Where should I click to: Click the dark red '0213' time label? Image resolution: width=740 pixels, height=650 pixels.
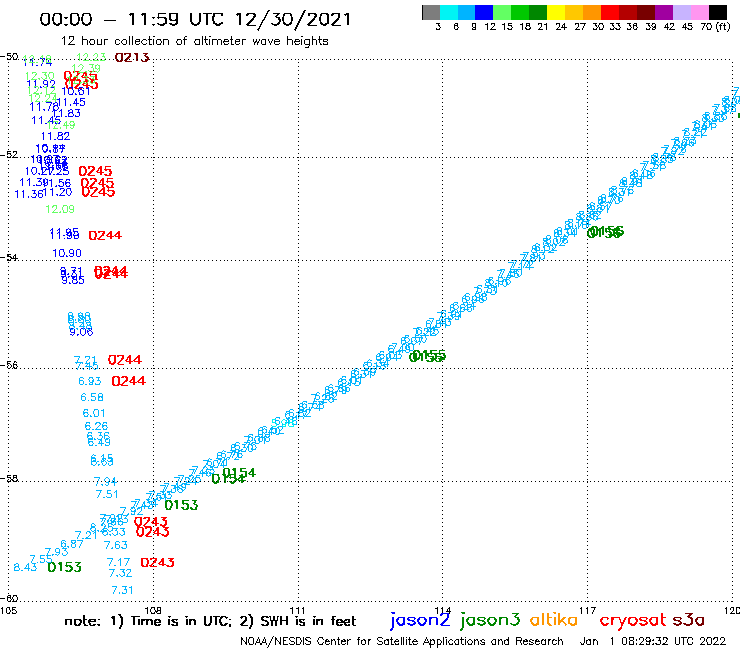(132, 58)
